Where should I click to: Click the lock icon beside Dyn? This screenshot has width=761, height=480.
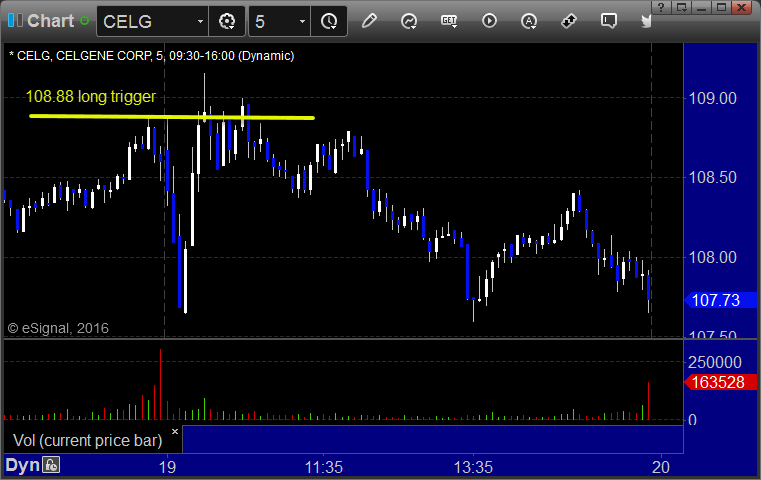(x=51, y=465)
